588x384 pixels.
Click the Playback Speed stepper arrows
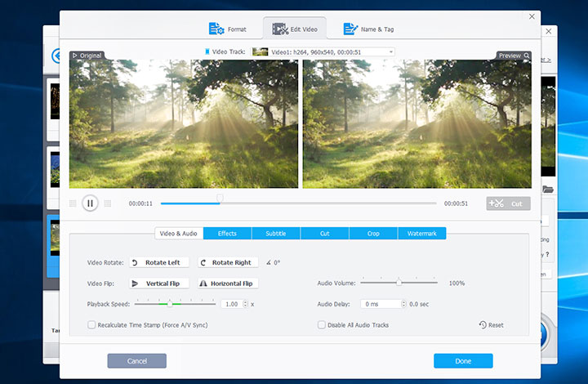pos(244,304)
